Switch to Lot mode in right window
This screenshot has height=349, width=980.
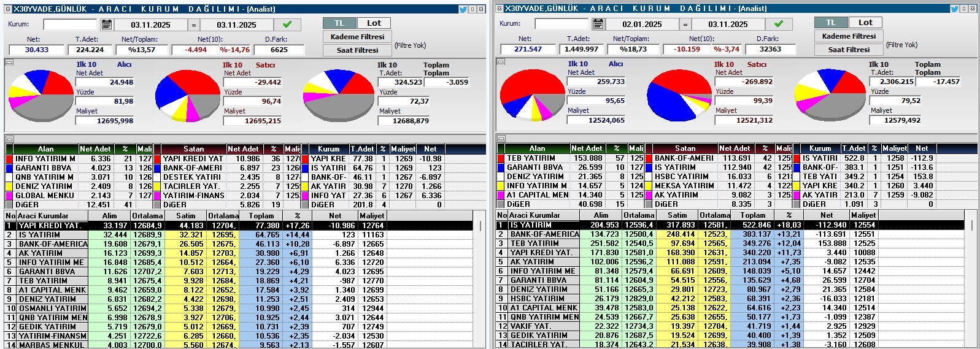865,23
